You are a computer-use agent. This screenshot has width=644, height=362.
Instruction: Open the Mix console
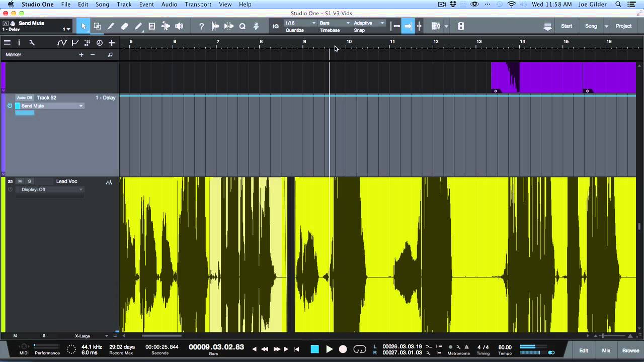(x=606, y=350)
